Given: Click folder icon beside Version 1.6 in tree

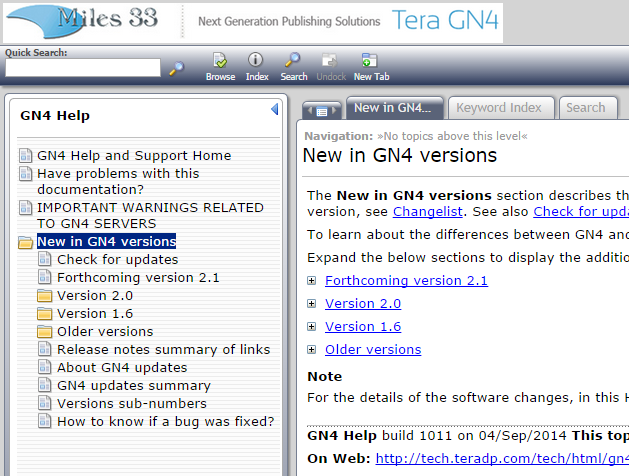Looking at the screenshot, I should pos(44,314).
